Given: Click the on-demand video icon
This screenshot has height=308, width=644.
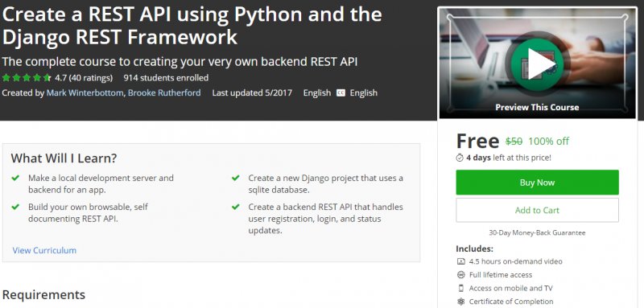Looking at the screenshot, I should tap(460, 261).
